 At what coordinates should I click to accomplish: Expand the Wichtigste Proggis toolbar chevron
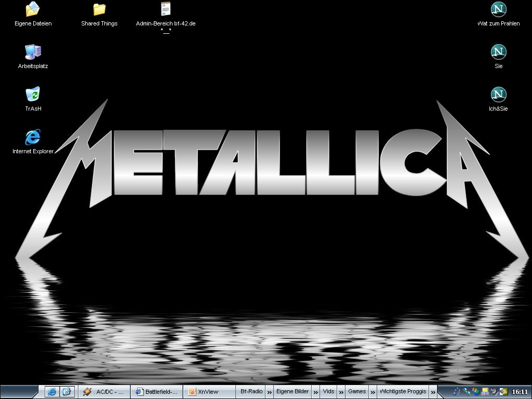click(433, 392)
